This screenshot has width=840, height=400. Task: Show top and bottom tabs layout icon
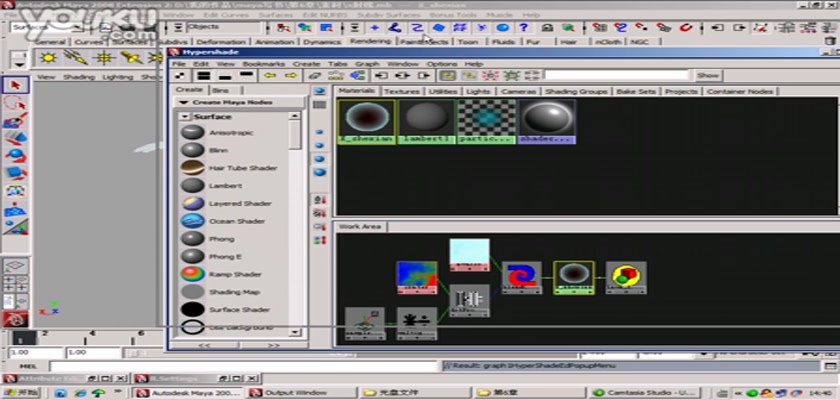tap(204, 76)
